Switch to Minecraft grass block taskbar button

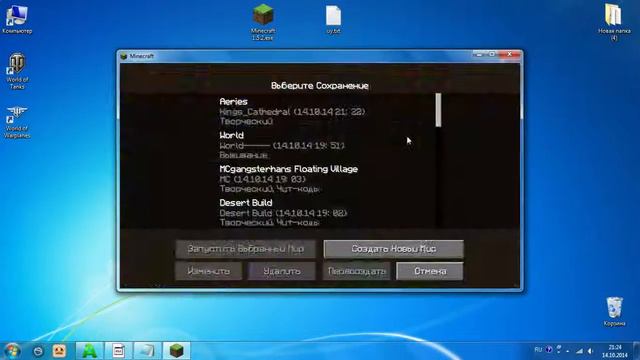tap(176, 351)
